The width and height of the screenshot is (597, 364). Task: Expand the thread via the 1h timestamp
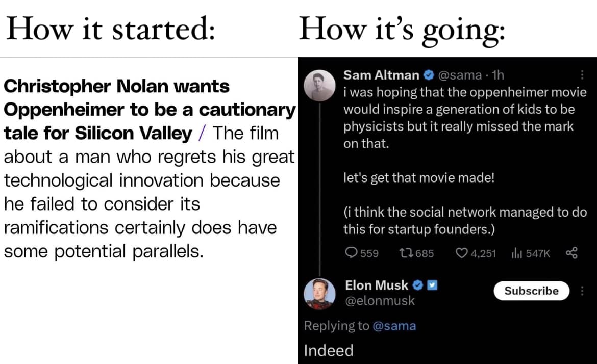click(497, 74)
